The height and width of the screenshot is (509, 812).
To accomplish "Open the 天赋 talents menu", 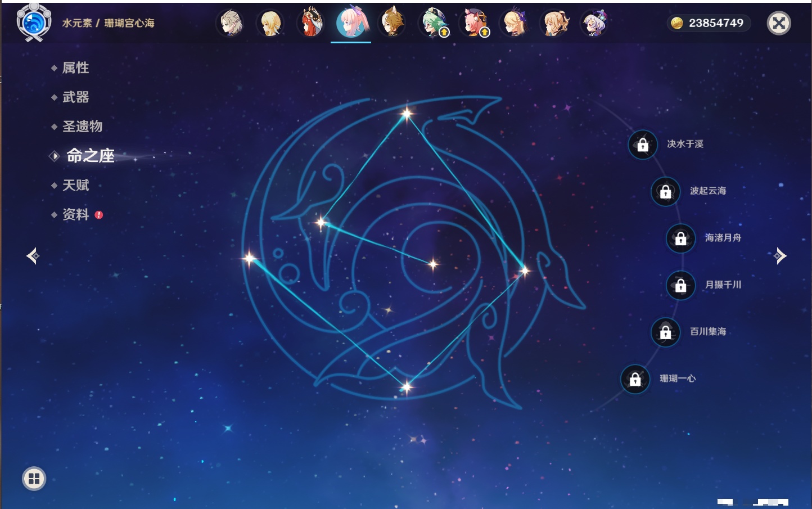I will coord(75,185).
